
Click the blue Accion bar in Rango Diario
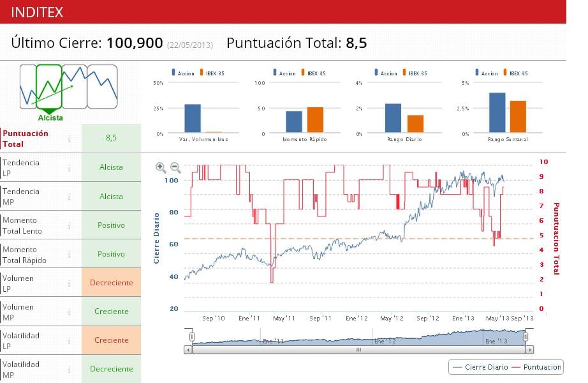click(393, 118)
